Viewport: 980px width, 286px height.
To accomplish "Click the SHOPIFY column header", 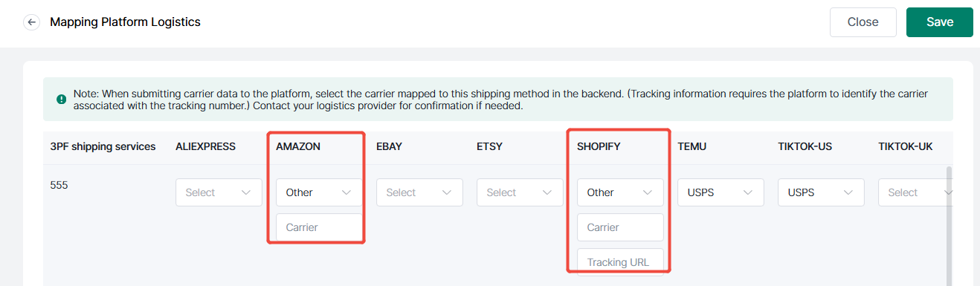I will pyautogui.click(x=599, y=146).
